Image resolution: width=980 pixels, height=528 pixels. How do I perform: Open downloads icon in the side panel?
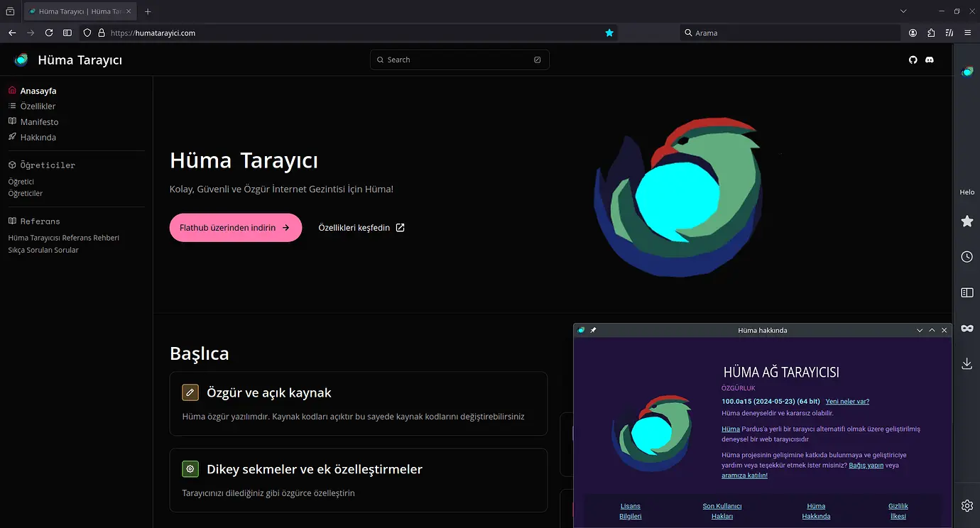(x=967, y=363)
